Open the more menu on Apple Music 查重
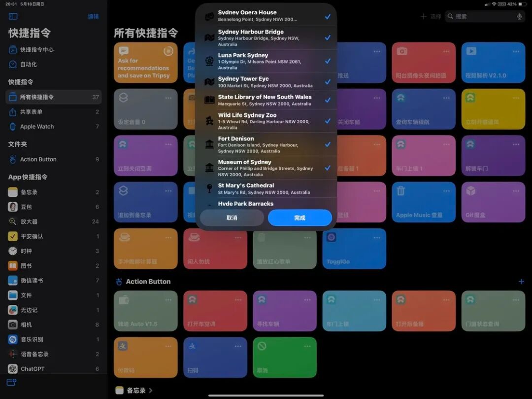The width and height of the screenshot is (532, 399). point(446,191)
